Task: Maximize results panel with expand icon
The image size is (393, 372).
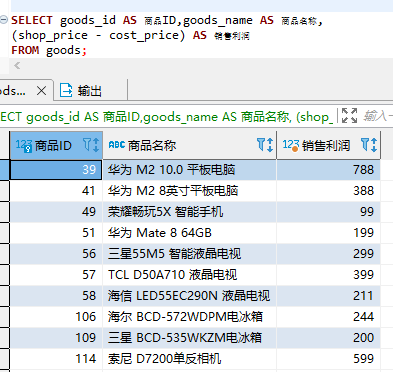Action: pyautogui.click(x=349, y=116)
